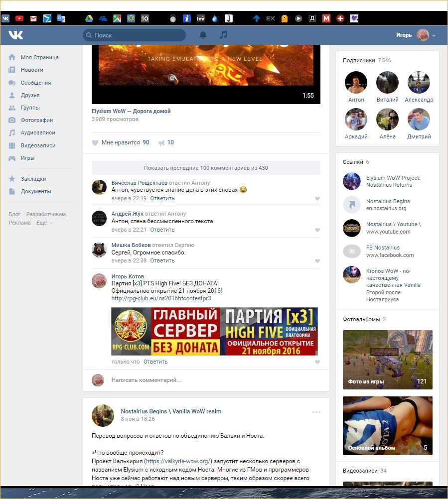Open the OneDrive cloud bookmark icon
Screen dimensions: 448x499
103,19
